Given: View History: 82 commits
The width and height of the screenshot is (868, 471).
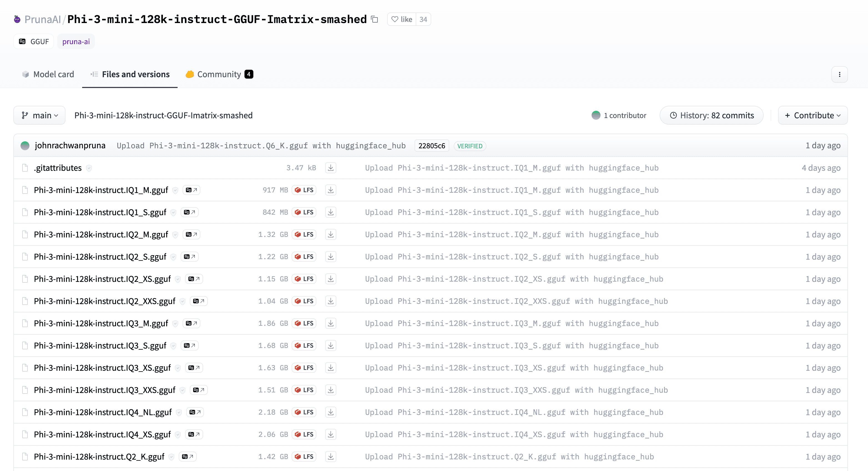Looking at the screenshot, I should click(711, 115).
